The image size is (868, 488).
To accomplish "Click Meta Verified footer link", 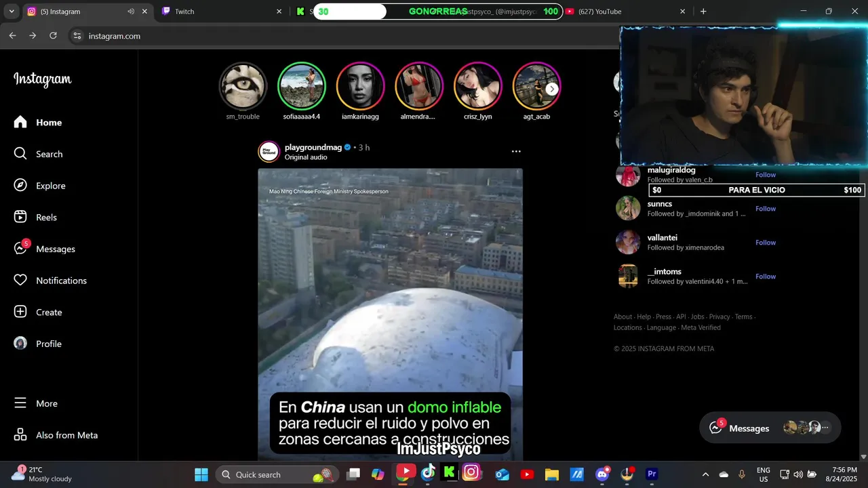I will [x=701, y=327].
